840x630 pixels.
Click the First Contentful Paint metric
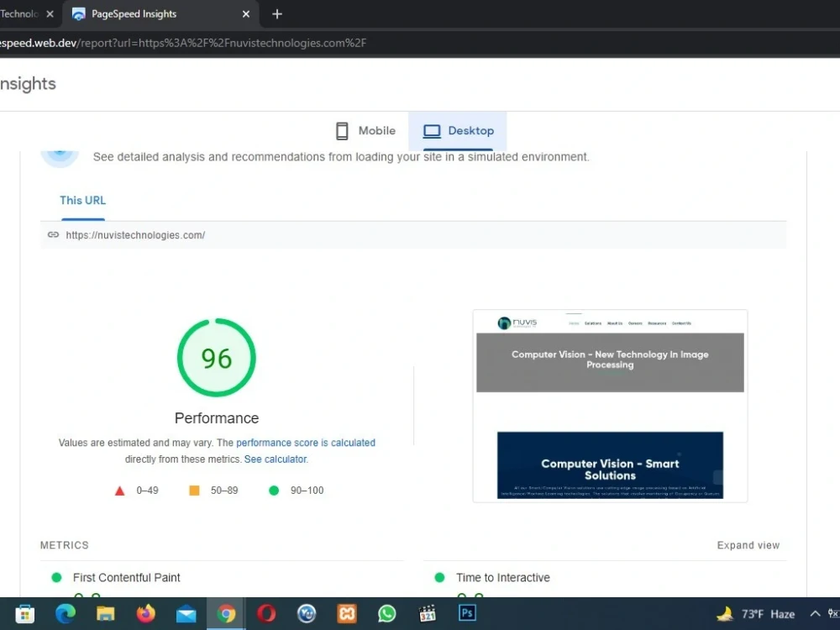127,578
